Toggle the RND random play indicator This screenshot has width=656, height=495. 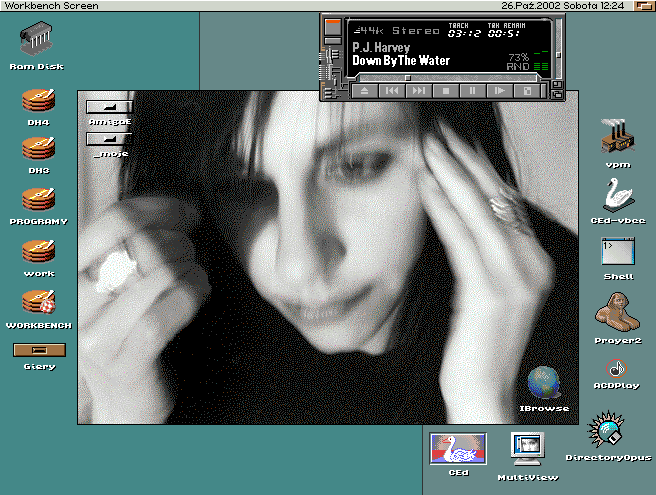click(518, 67)
